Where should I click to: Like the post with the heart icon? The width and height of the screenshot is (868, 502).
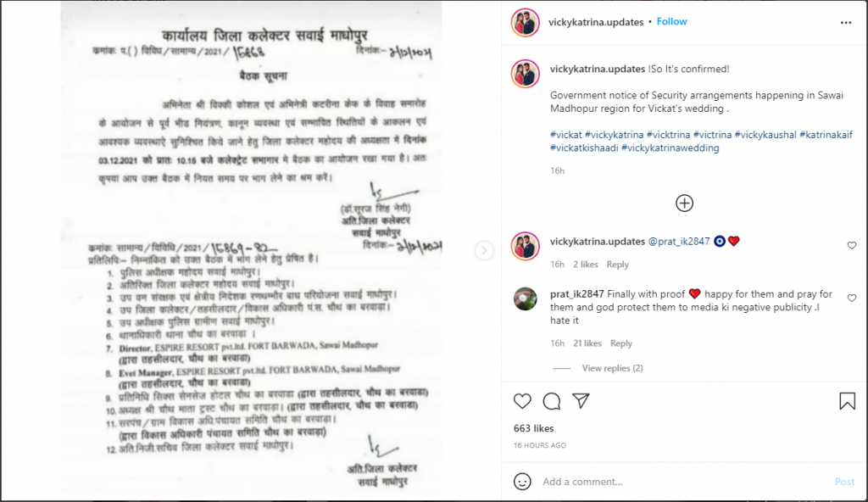coord(522,400)
